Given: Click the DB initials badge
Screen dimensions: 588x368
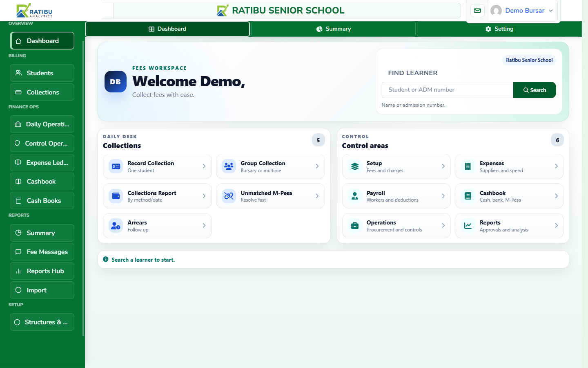Looking at the screenshot, I should (x=116, y=82).
